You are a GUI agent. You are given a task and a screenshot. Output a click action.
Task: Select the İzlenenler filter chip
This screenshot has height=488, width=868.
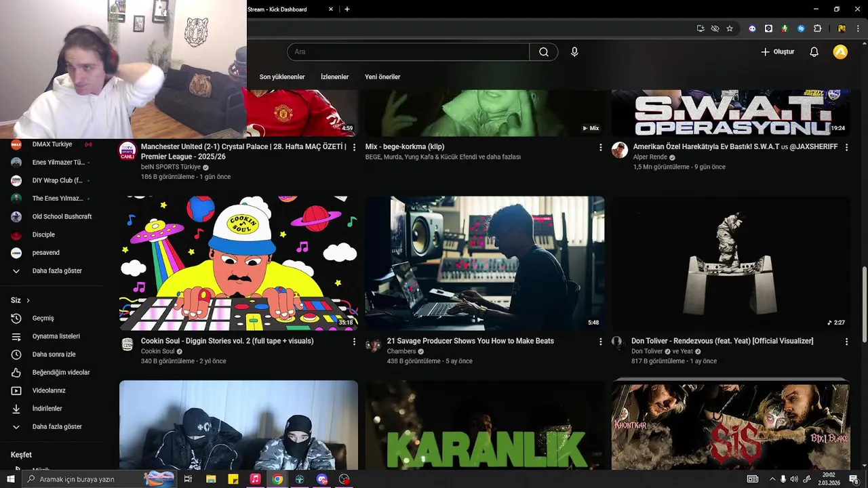(x=335, y=77)
